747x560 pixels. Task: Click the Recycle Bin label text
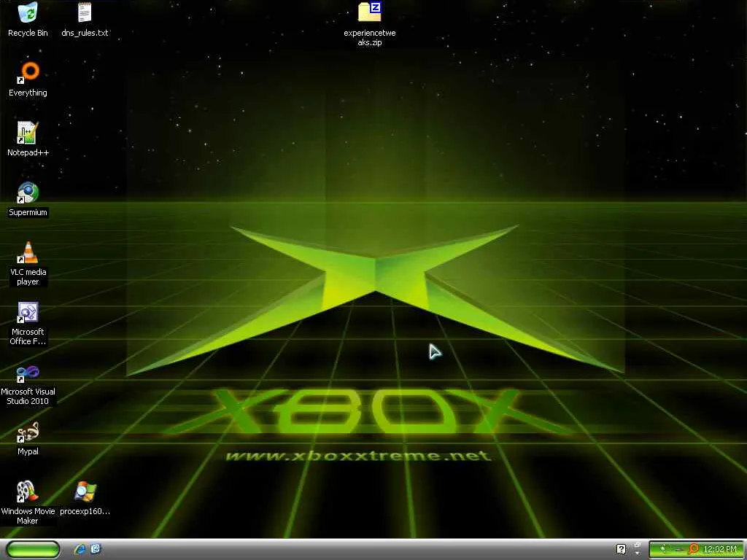coord(28,33)
